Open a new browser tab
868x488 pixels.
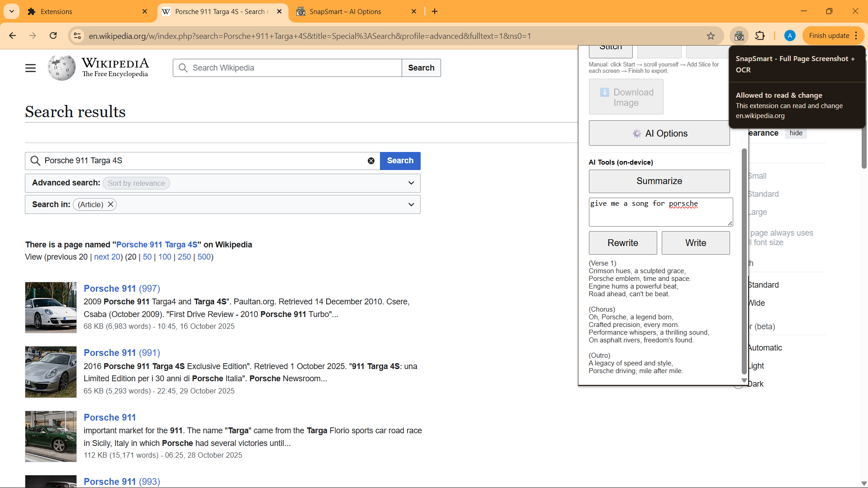435,11
